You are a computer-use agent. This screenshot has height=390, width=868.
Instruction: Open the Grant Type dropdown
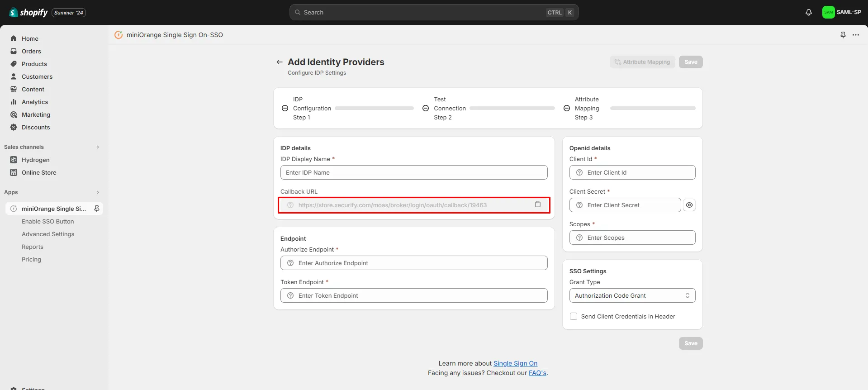click(632, 295)
